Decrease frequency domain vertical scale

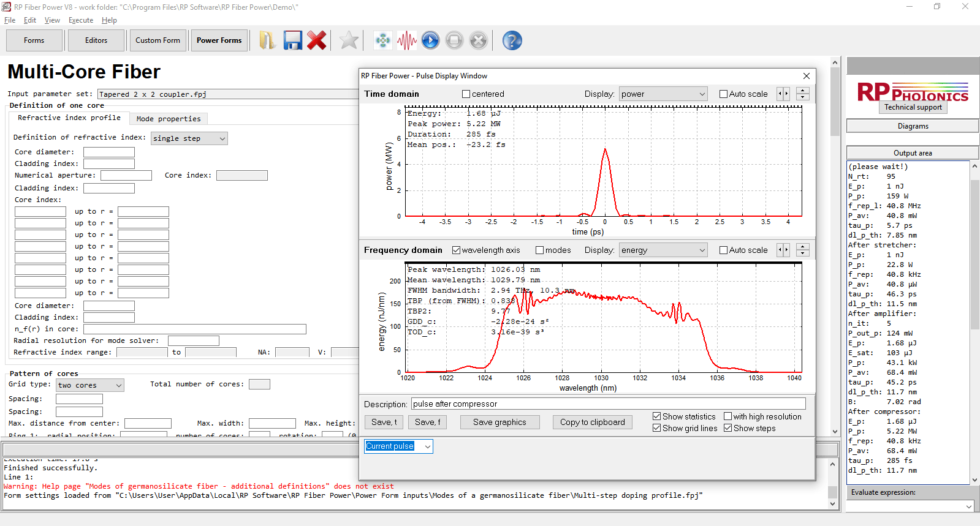[x=803, y=254]
